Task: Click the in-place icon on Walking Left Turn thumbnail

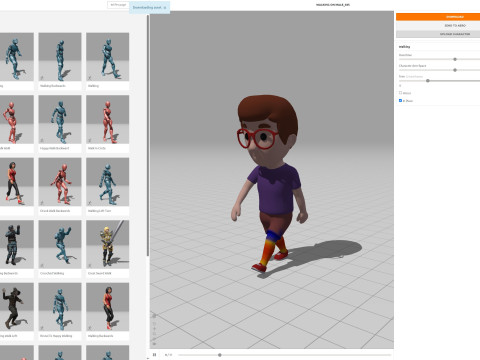Action: coord(90,203)
